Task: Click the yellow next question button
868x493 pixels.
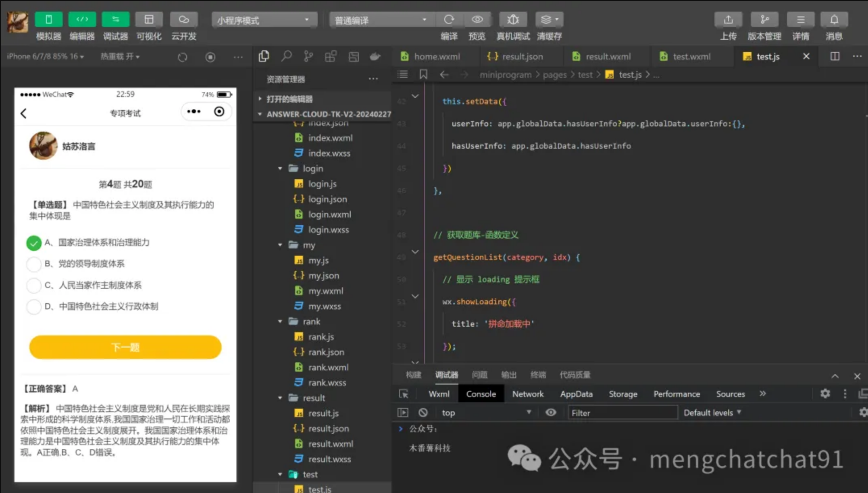Action: [125, 347]
